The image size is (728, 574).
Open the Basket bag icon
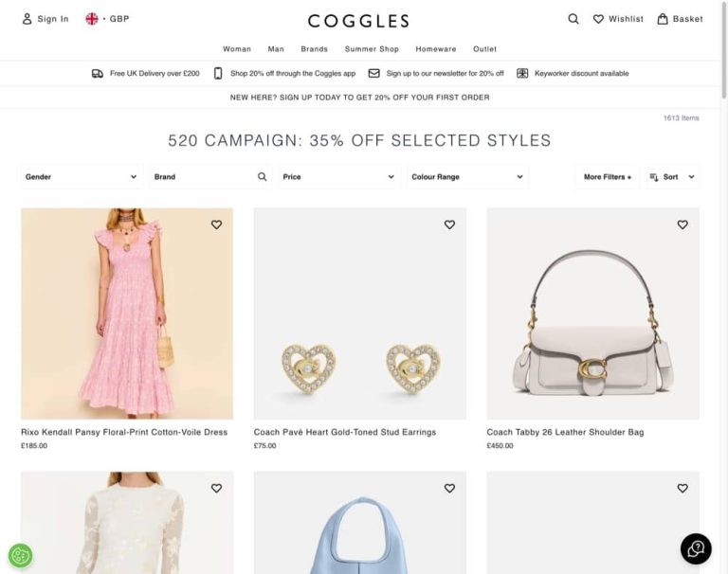[x=663, y=19]
